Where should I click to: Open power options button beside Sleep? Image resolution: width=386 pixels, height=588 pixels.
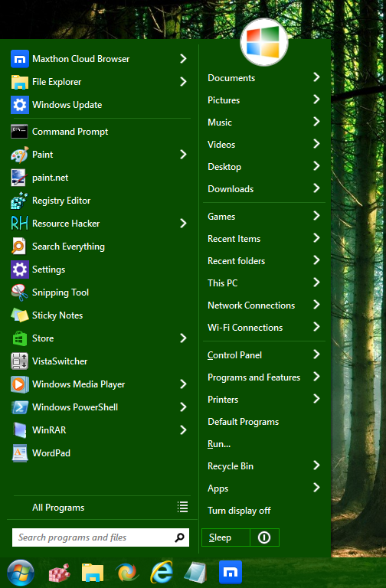(x=264, y=537)
